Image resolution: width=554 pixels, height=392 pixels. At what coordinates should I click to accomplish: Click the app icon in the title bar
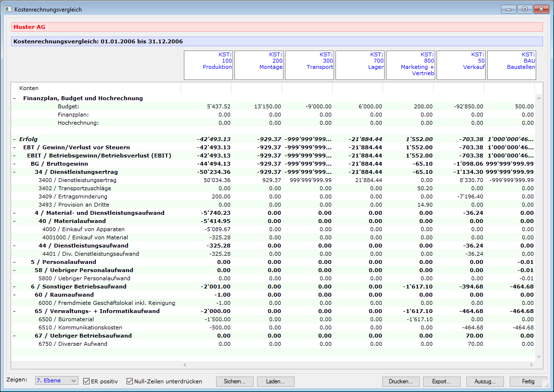[8, 9]
